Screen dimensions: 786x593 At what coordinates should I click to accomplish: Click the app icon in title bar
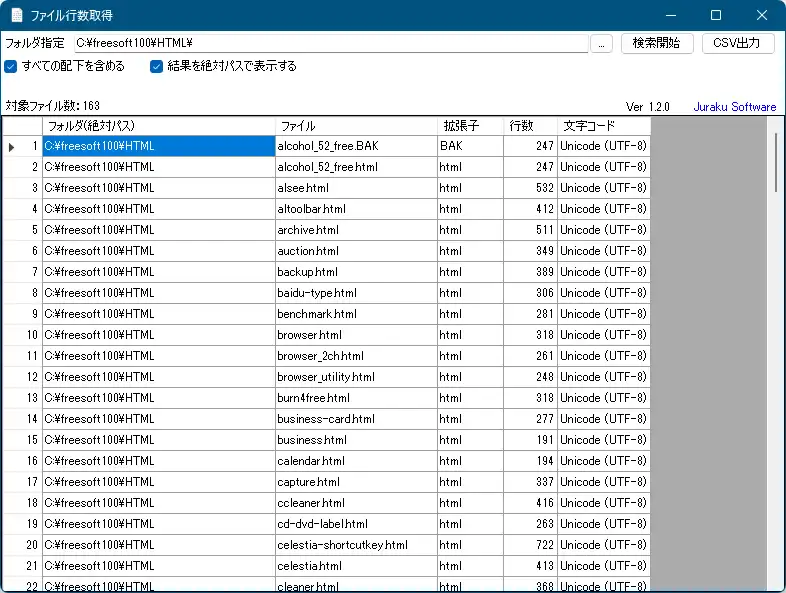pyautogui.click(x=16, y=15)
